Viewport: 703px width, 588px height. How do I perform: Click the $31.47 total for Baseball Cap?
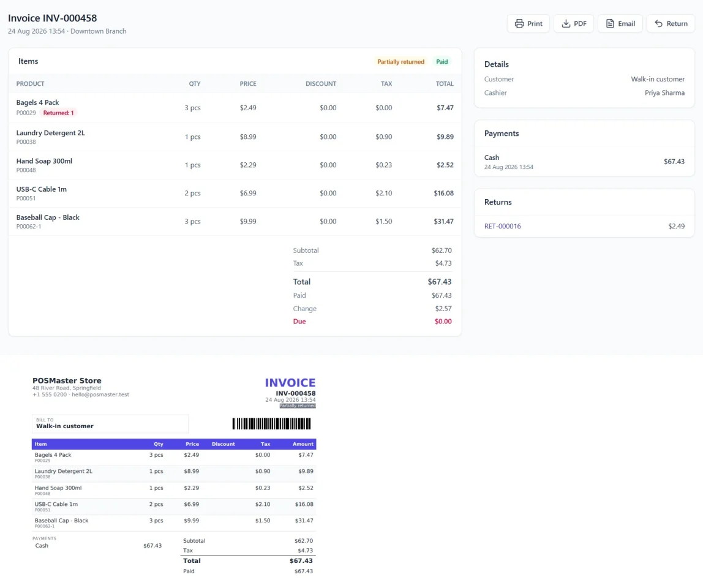click(443, 222)
